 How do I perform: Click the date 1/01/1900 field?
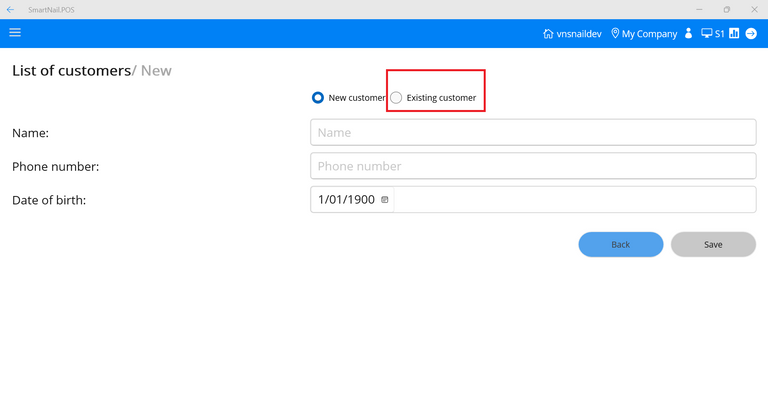pos(346,200)
